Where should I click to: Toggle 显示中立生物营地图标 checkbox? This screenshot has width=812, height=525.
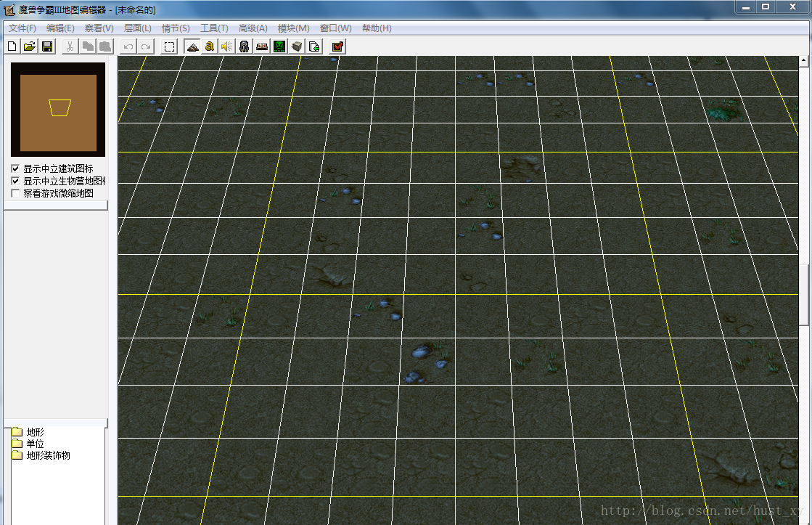click(15, 181)
